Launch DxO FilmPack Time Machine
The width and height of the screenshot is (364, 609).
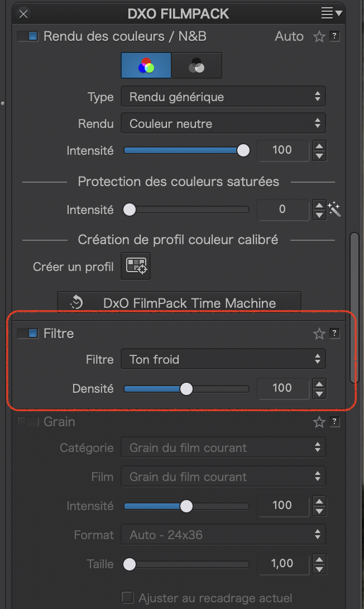pyautogui.click(x=179, y=303)
